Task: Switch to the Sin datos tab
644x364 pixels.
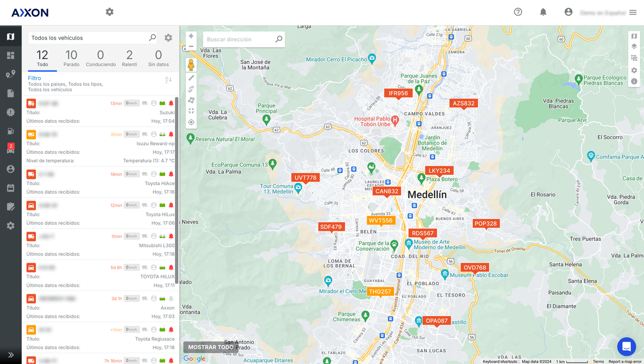Action: click(158, 58)
